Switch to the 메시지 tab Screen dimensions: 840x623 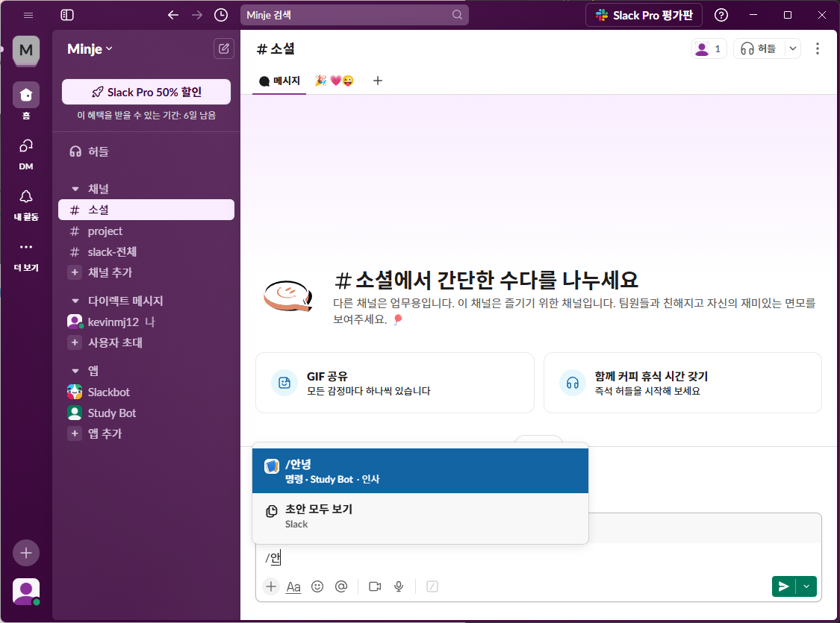click(x=279, y=81)
